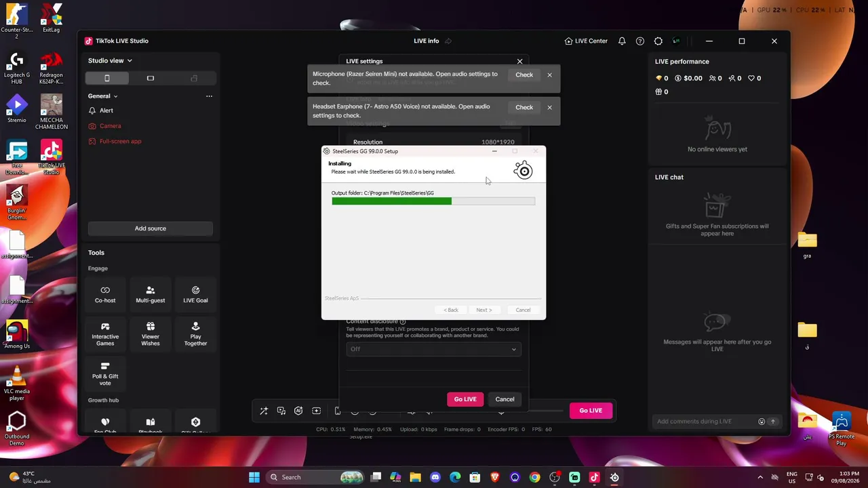Open the LIVE Goal tool
This screenshot has width=868, height=488.
pos(195,295)
